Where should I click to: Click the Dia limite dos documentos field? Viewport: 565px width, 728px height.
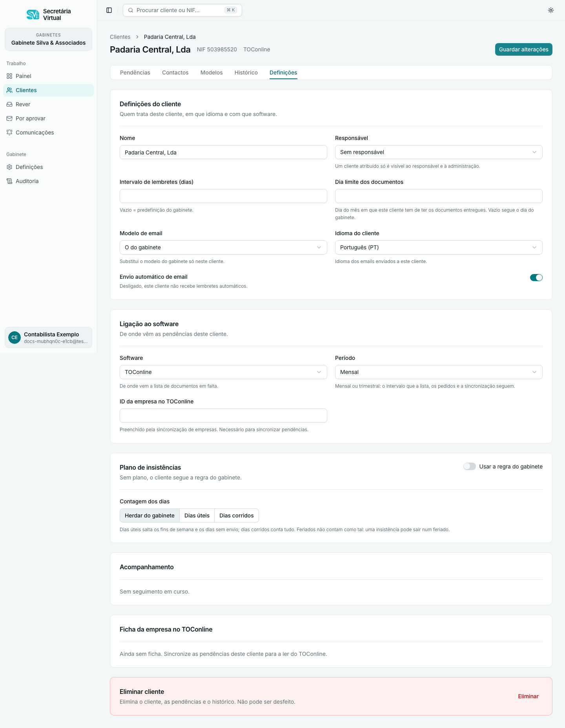[439, 196]
